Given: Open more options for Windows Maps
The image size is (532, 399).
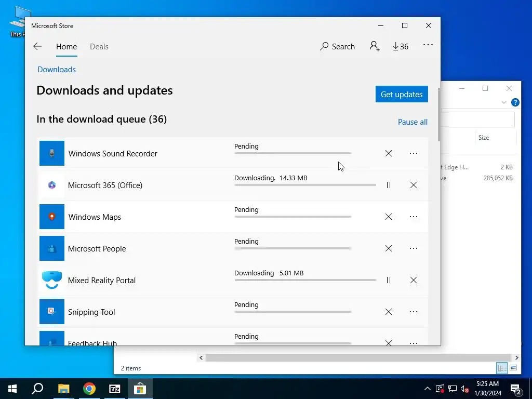Looking at the screenshot, I should click(x=413, y=217).
